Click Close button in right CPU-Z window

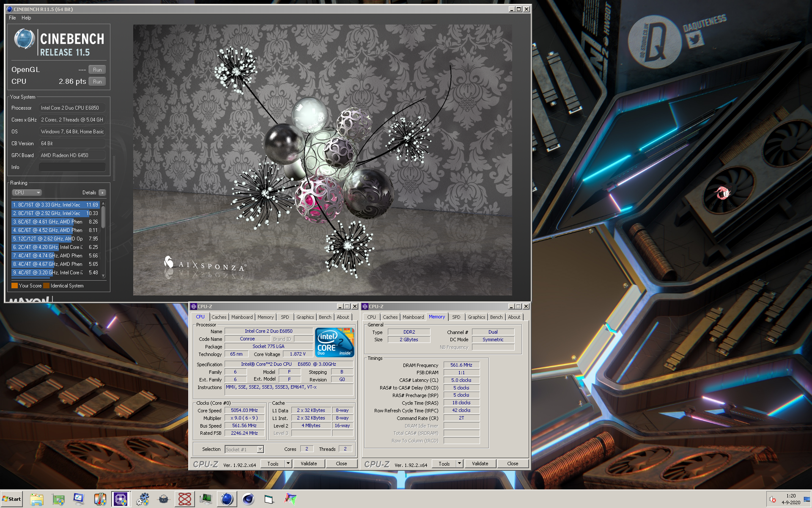(x=513, y=464)
